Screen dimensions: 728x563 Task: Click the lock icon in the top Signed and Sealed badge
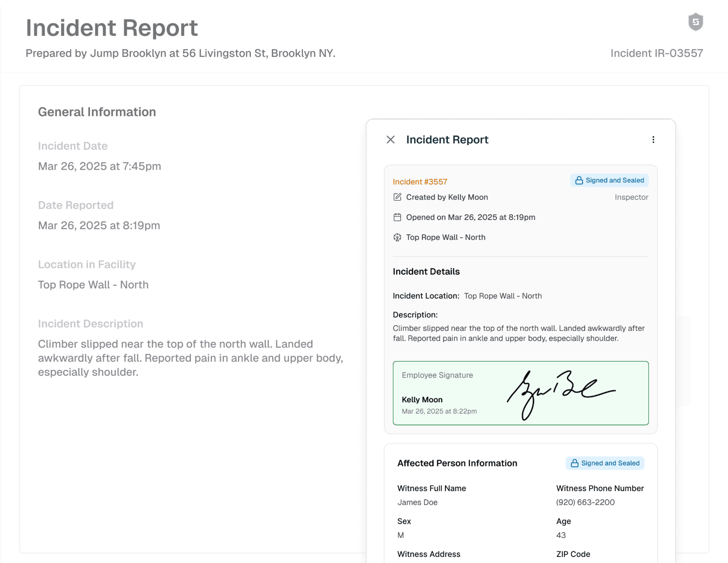579,180
